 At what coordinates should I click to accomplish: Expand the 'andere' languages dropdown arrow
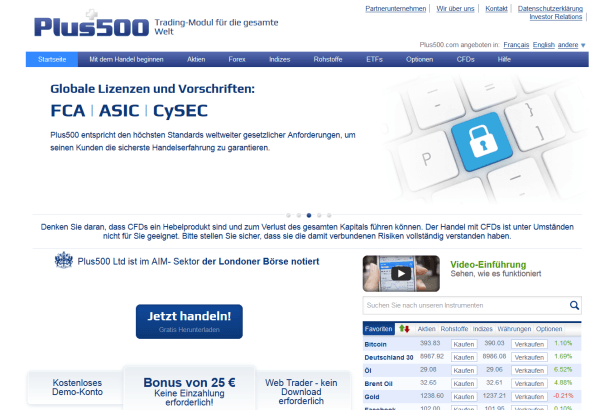click(583, 45)
